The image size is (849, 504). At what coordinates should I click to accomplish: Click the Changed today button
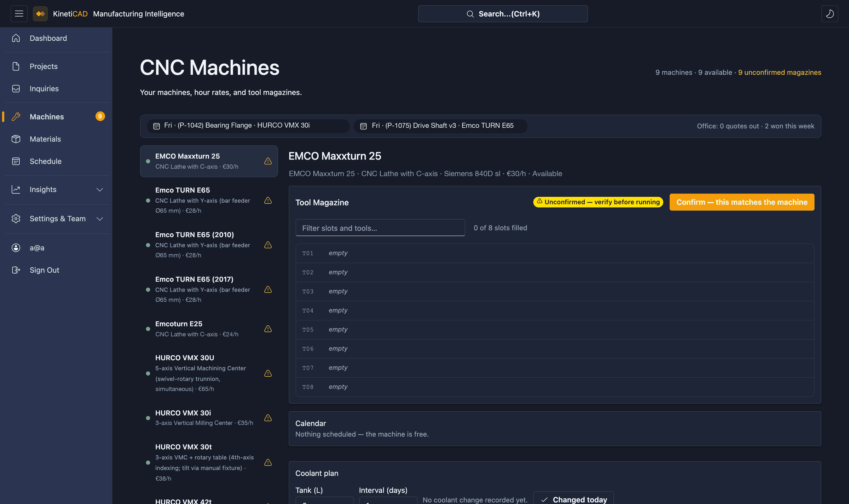pyautogui.click(x=573, y=498)
